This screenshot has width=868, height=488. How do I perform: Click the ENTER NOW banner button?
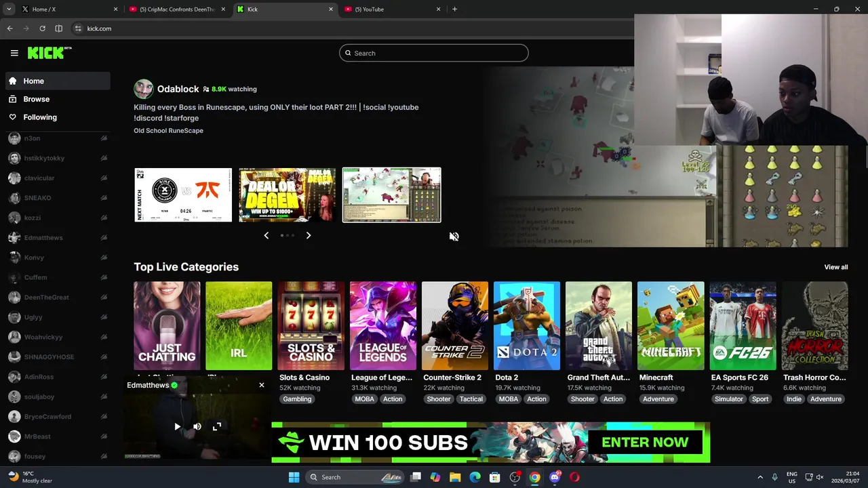pos(645,443)
